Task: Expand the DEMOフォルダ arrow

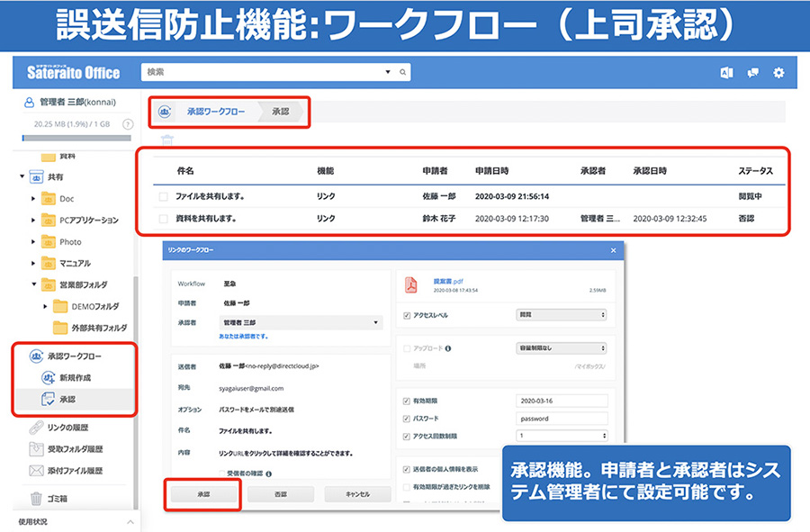Action: (x=46, y=306)
